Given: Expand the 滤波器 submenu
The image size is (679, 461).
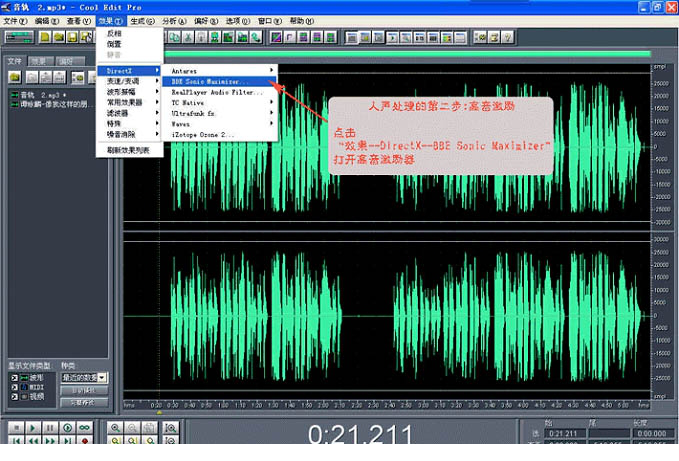Looking at the screenshot, I should [x=129, y=113].
